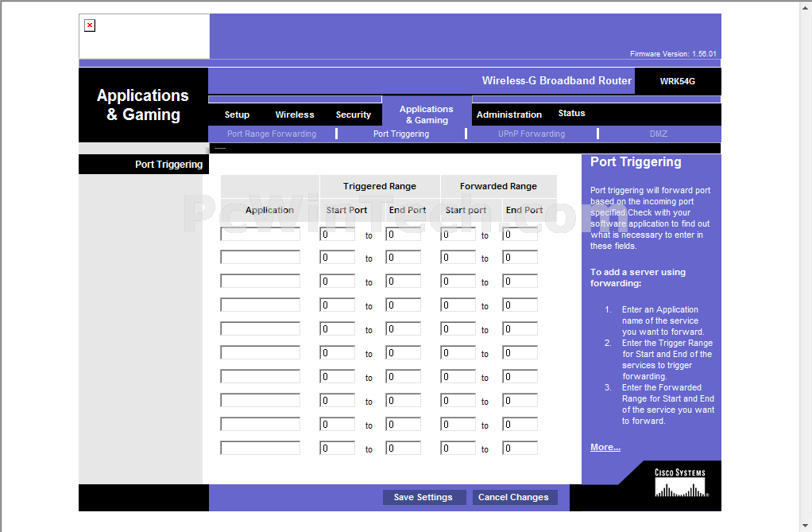The image size is (812, 532).
Task: Click the page scrollbar's down arrow
Action: 806,526
